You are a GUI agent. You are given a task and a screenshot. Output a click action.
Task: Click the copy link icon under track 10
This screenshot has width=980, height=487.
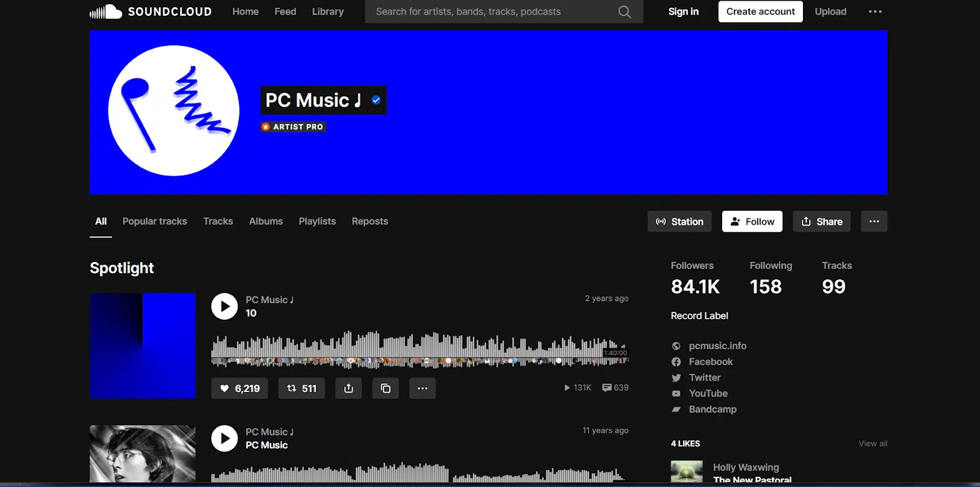(385, 388)
